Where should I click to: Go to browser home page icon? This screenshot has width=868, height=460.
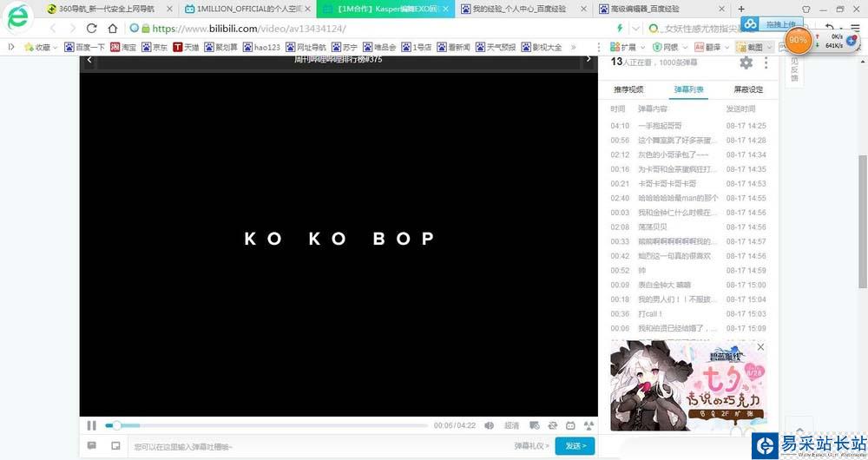[112, 29]
